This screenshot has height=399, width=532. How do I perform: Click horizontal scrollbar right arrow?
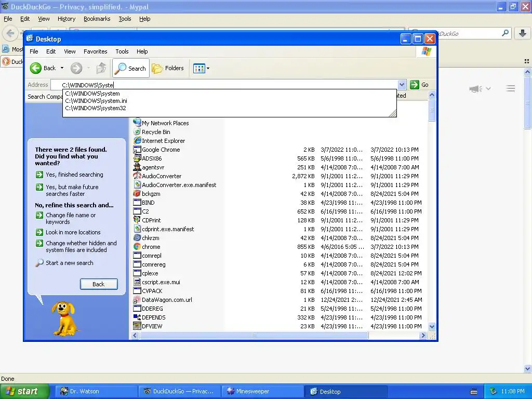point(423,335)
